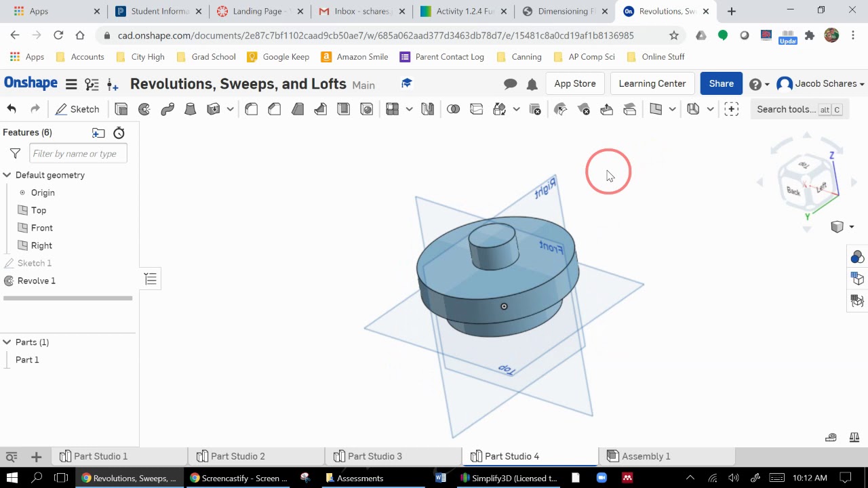Select the Delete part tool
Viewport: 868px width, 488px height.
pyautogui.click(x=535, y=109)
